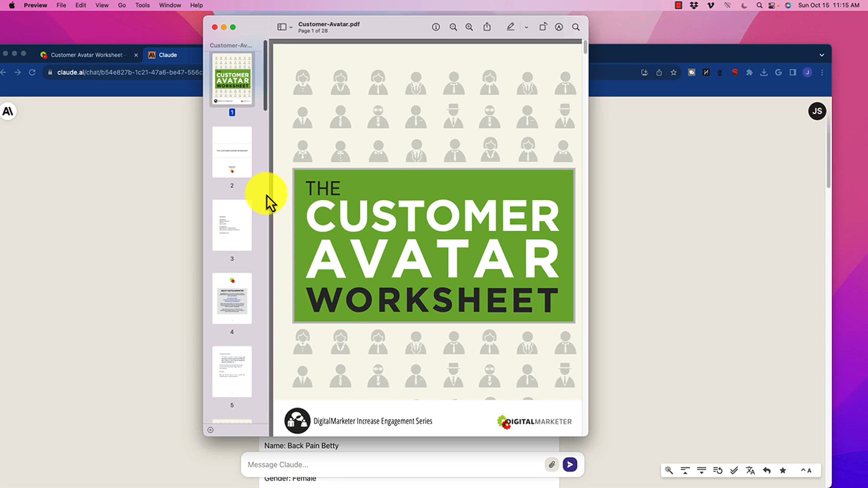This screenshot has width=868, height=488.
Task: Toggle the Highlight pen tool
Action: click(510, 27)
